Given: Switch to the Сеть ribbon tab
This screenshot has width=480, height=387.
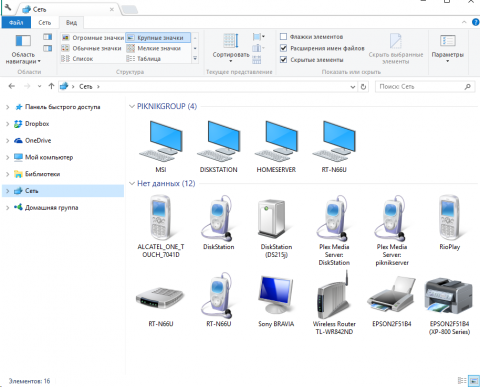Looking at the screenshot, I should (x=45, y=22).
